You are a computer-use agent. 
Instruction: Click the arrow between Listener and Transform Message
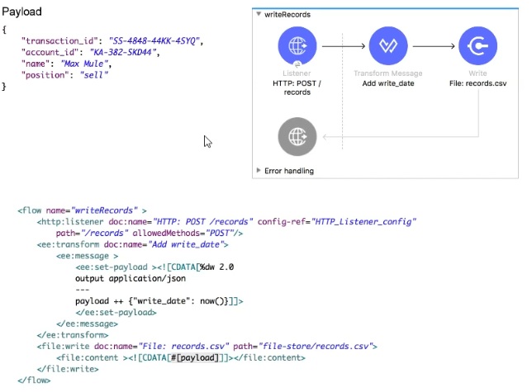coord(342,48)
